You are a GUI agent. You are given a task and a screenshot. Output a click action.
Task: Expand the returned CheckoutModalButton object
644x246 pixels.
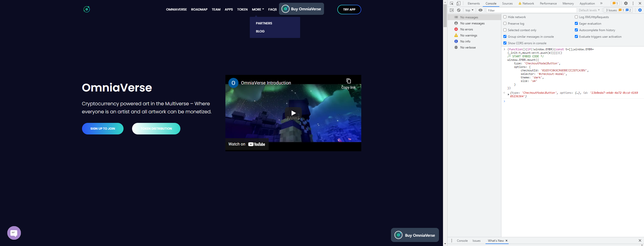(x=508, y=94)
